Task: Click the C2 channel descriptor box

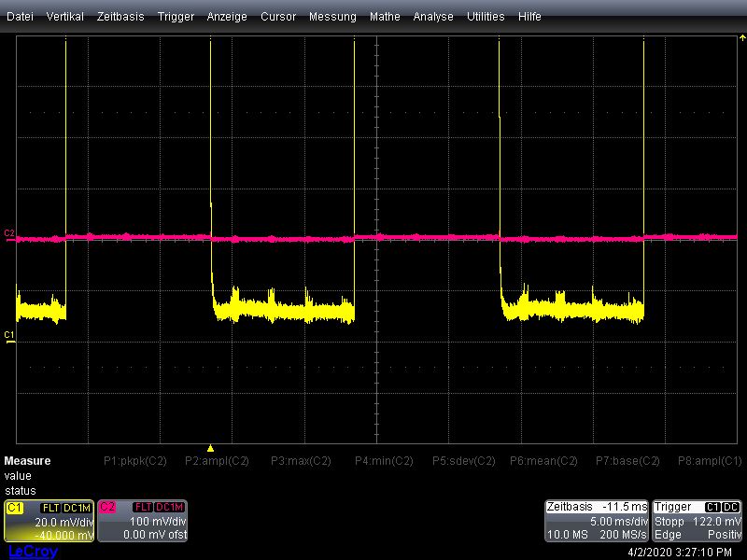Action: [142, 521]
